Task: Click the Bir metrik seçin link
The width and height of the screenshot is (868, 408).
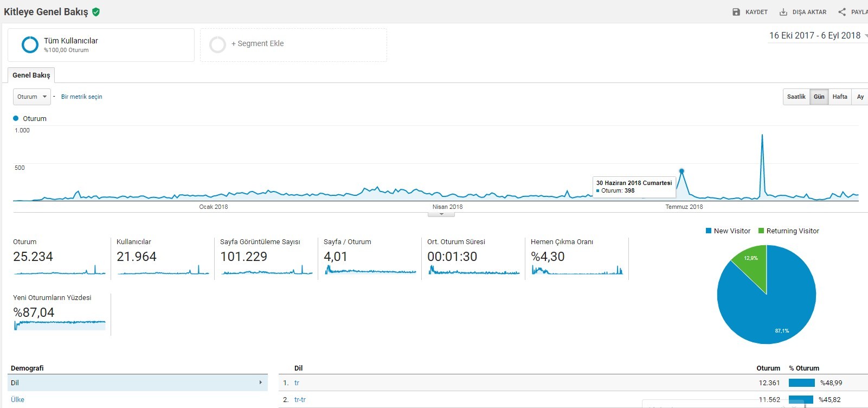Action: pyautogui.click(x=81, y=97)
